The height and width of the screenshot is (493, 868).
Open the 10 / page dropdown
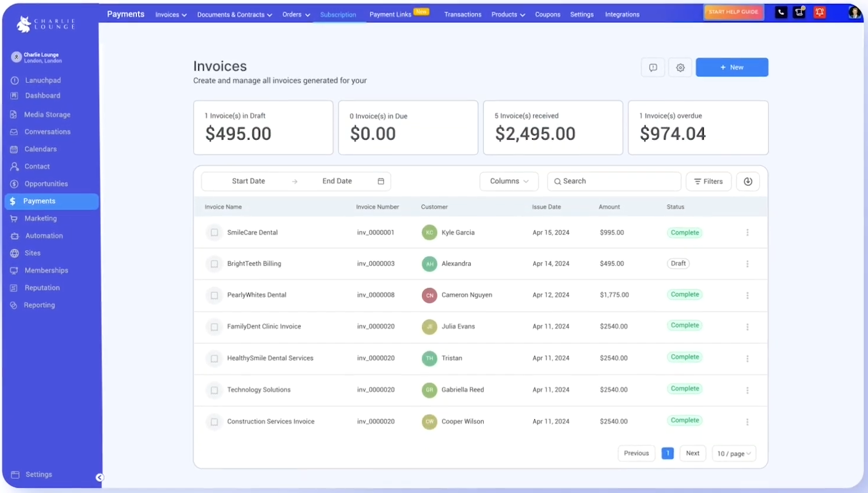[x=734, y=454]
